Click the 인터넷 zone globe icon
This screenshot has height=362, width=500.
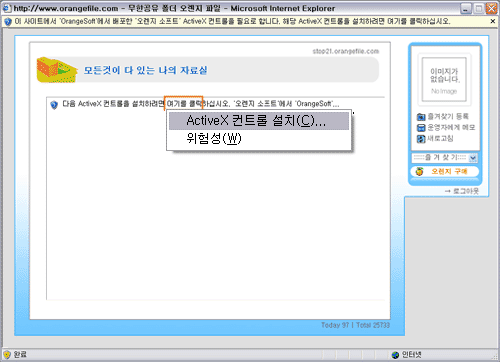click(x=396, y=355)
